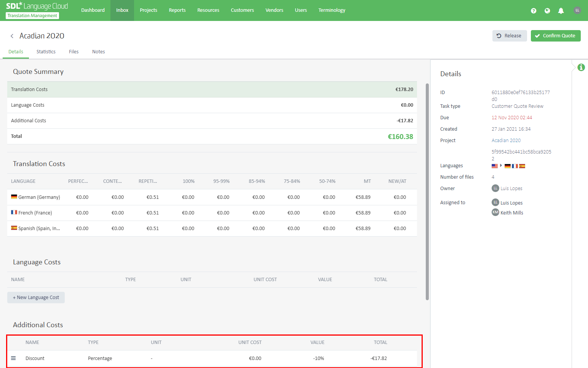The image size is (588, 368).
Task: Click the total amount €160.38
Action: click(400, 137)
